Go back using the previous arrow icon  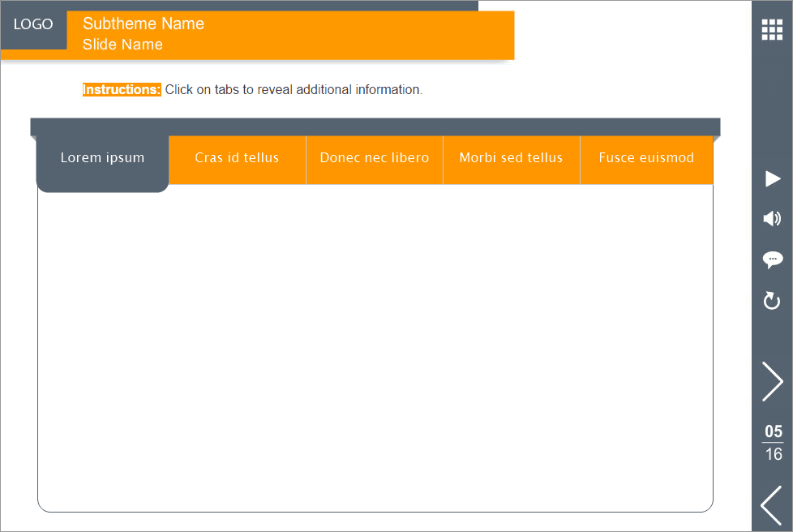pos(772,505)
